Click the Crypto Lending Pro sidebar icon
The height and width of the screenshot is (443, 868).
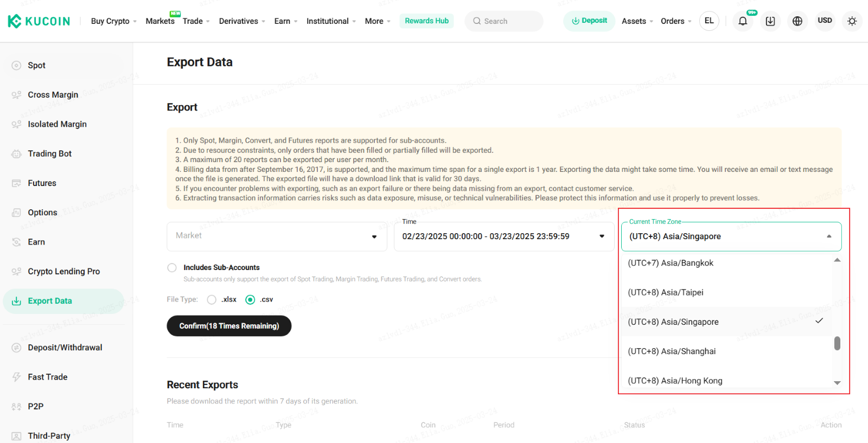tap(16, 271)
